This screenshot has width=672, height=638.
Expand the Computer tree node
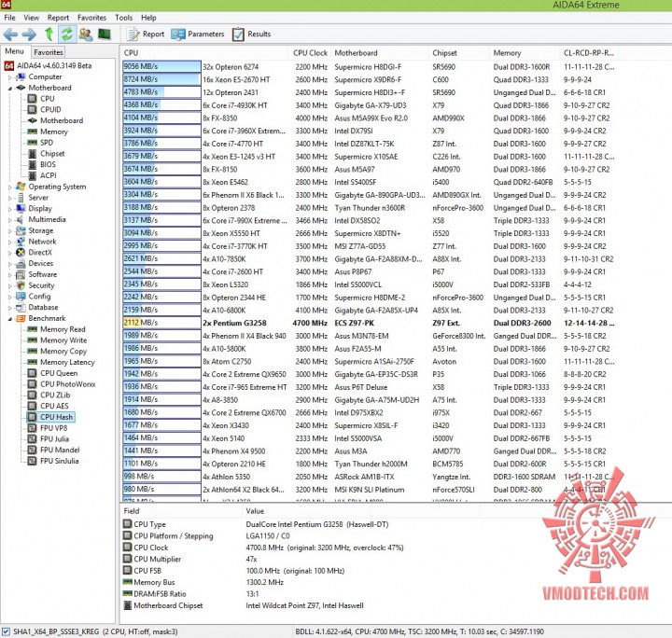pos(10,77)
